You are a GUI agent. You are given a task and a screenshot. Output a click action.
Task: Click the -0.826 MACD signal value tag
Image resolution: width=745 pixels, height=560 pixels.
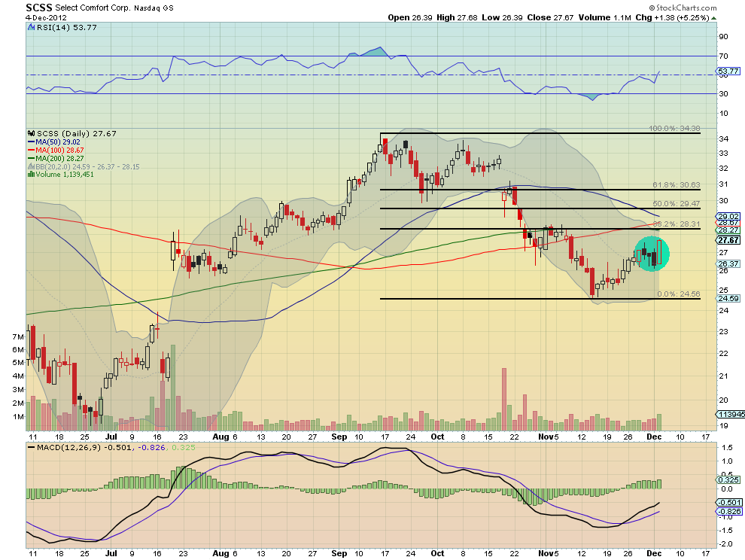click(729, 512)
